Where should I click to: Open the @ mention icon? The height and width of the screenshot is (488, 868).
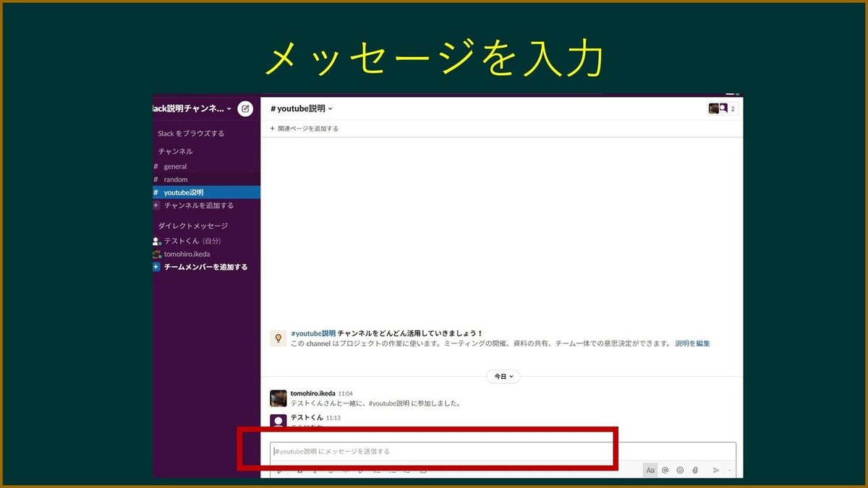tap(665, 470)
